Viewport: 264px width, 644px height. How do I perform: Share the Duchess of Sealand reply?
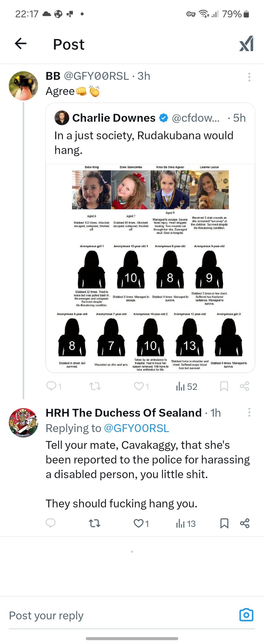pos(244,523)
